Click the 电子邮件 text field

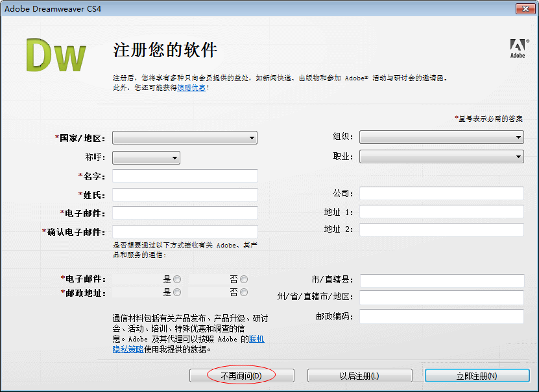(185, 213)
